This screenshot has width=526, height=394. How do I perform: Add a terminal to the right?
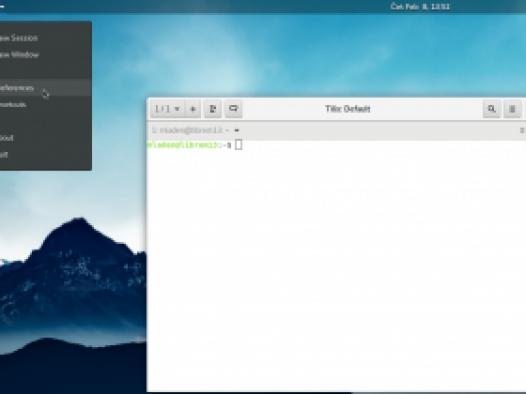[213, 109]
